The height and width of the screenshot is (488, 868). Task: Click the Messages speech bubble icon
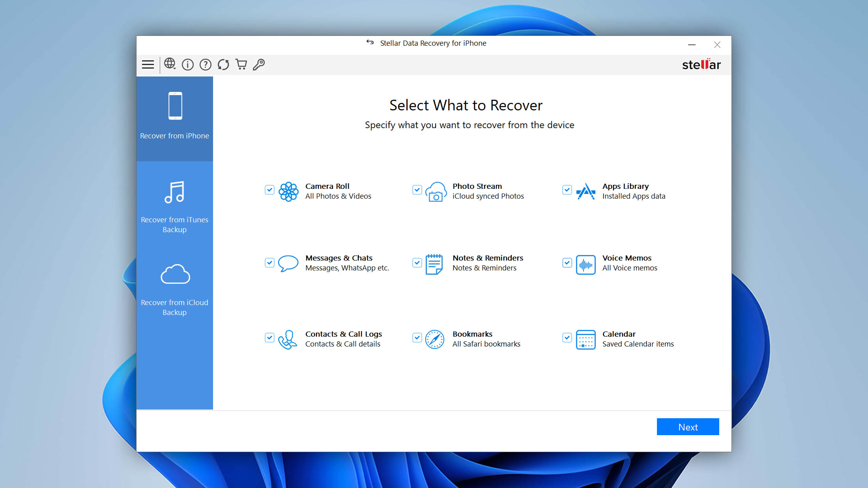(x=288, y=264)
